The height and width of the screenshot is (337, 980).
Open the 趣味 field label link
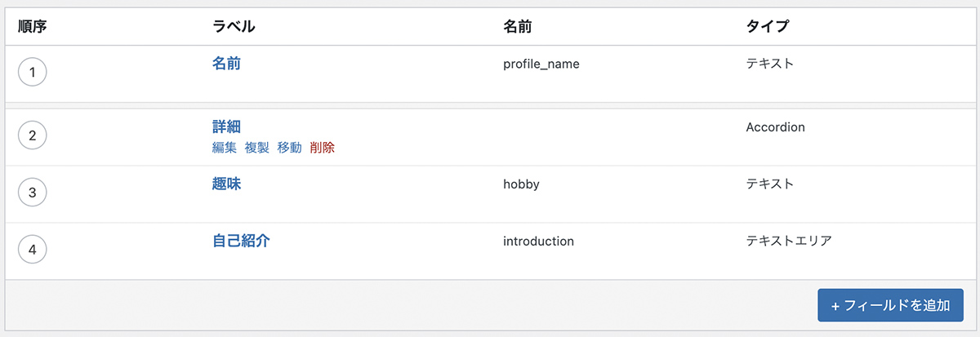[226, 184]
